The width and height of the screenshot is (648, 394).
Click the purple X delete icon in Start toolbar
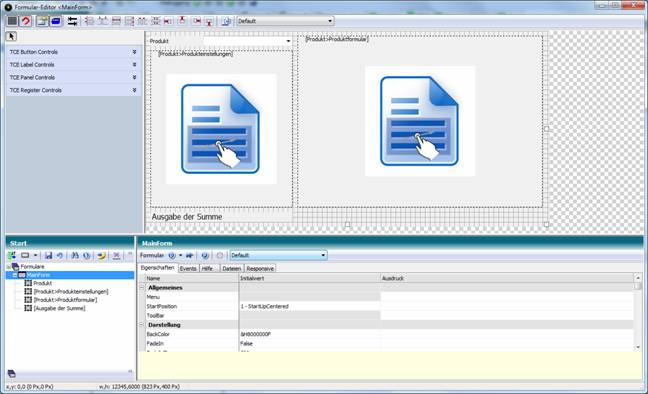pyautogui.click(x=117, y=256)
